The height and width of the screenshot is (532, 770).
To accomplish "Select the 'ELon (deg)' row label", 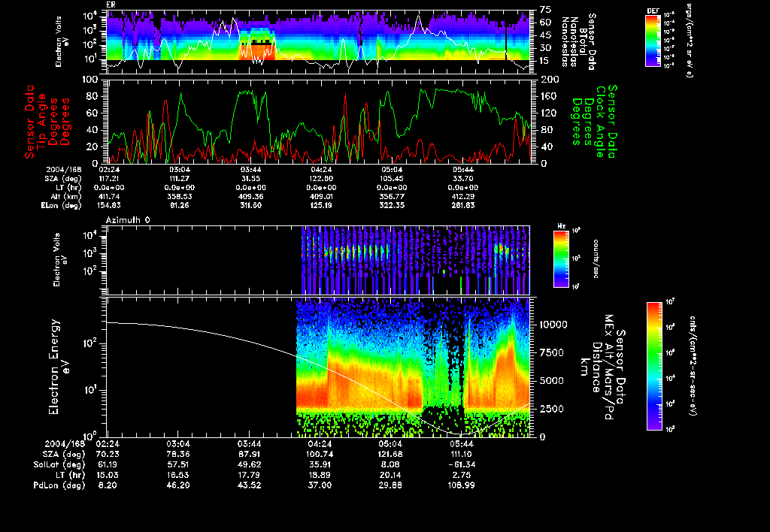I will [62, 206].
